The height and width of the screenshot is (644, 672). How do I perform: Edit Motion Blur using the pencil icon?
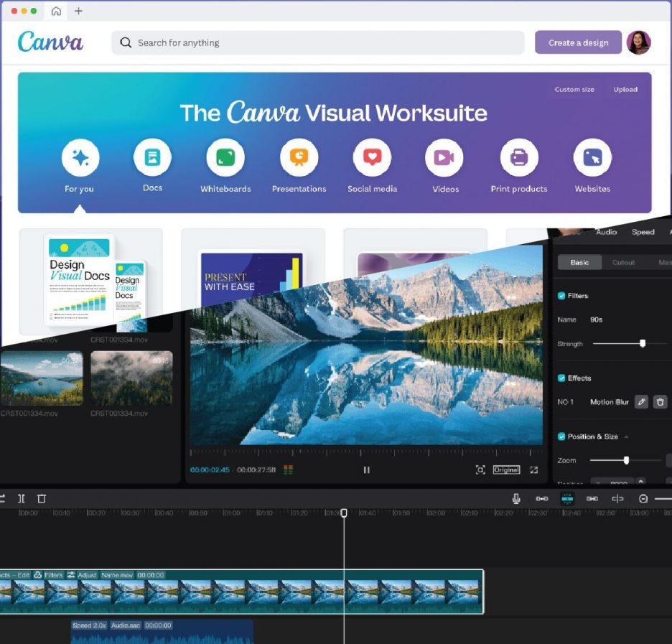point(642,402)
